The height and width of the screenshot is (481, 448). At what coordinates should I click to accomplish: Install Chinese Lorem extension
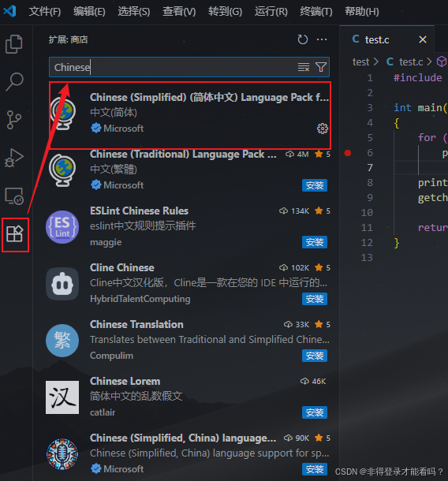(x=315, y=412)
